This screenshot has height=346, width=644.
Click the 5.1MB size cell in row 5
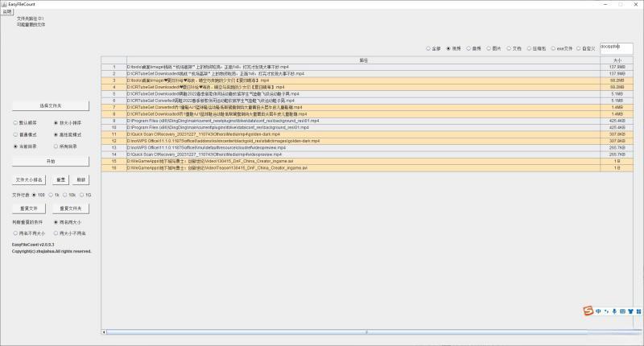pyautogui.click(x=617, y=94)
